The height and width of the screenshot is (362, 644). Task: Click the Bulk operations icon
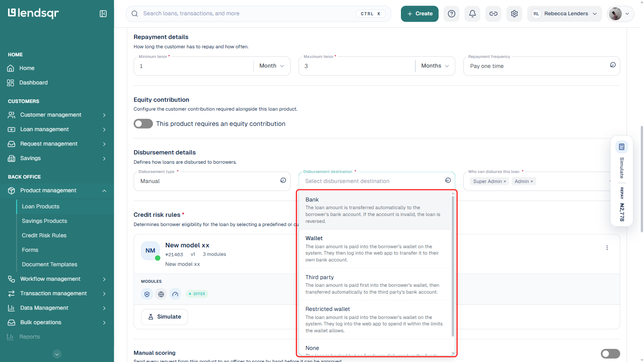tap(12, 323)
